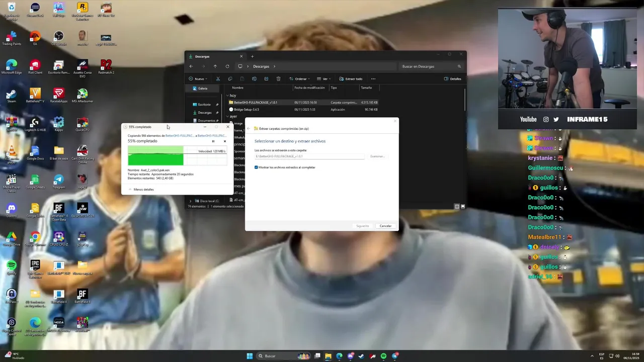The height and width of the screenshot is (362, 644).
Task: Click the cut scissors icon in Explorer toolbar
Action: pos(218,79)
